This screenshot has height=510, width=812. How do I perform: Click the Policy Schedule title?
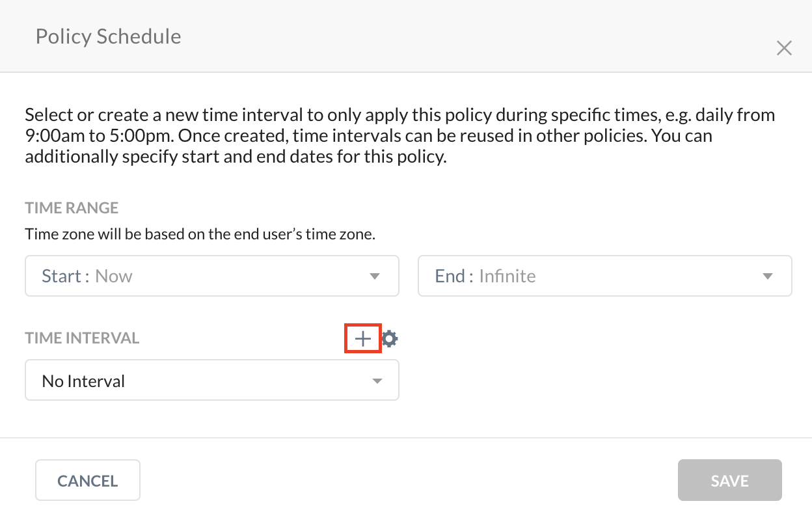click(108, 36)
